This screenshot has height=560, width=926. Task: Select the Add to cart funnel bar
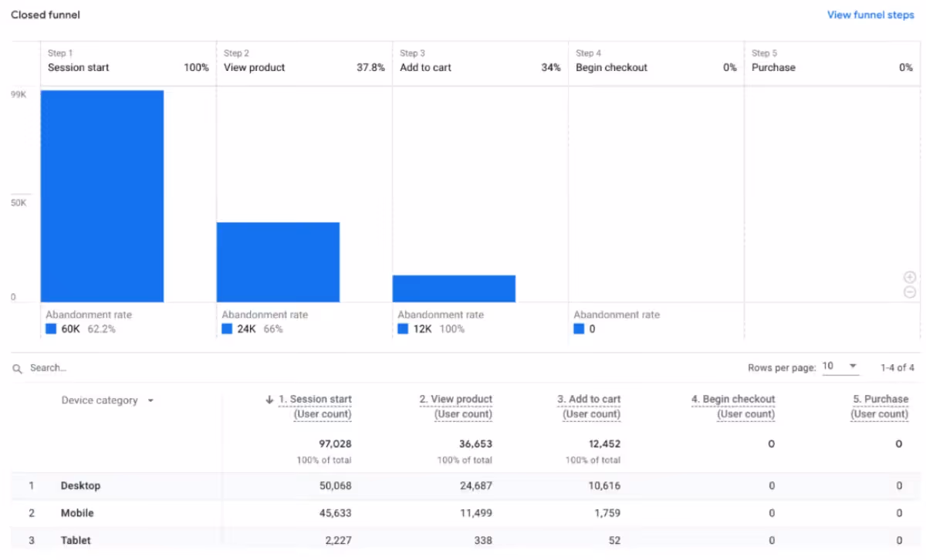[x=454, y=288]
